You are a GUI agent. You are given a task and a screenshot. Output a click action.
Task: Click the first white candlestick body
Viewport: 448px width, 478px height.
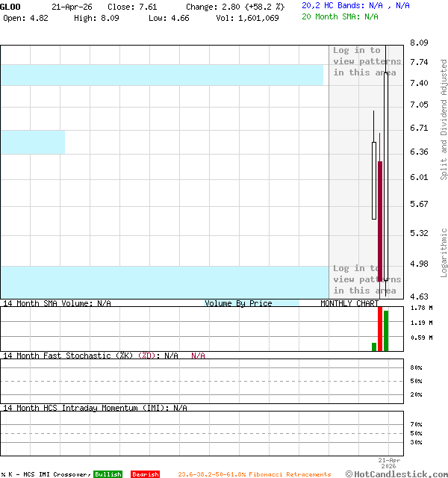374,180
